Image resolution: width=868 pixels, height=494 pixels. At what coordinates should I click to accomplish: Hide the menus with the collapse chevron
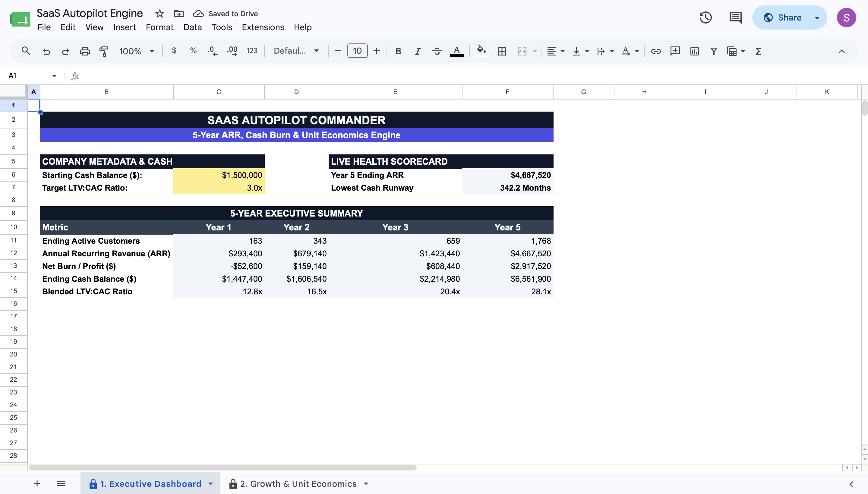coord(841,51)
